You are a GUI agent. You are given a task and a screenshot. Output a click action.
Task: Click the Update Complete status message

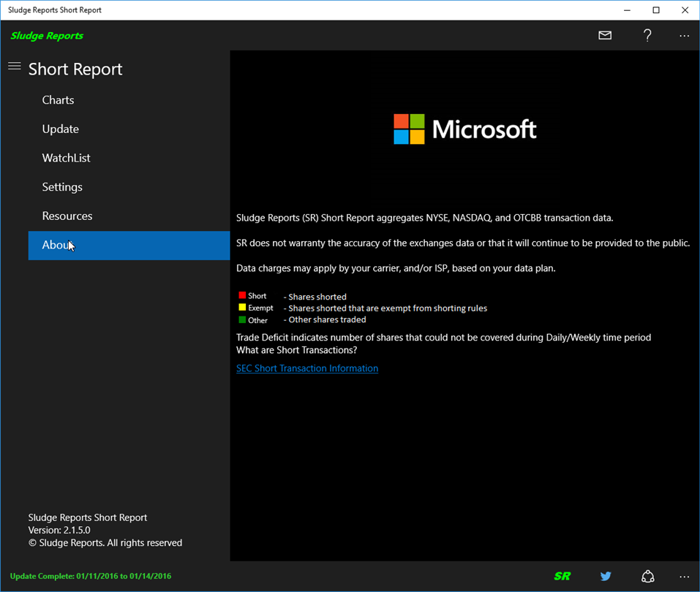click(x=91, y=576)
